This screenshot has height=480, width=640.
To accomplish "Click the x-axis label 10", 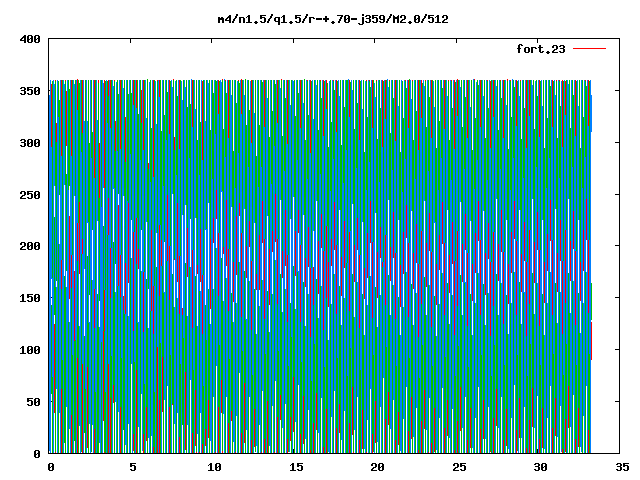I will coord(214,467).
